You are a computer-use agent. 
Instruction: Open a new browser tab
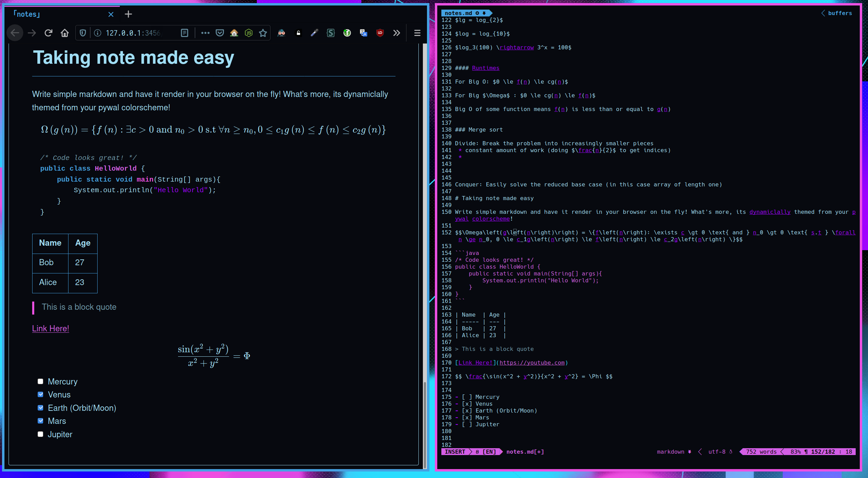click(x=128, y=14)
